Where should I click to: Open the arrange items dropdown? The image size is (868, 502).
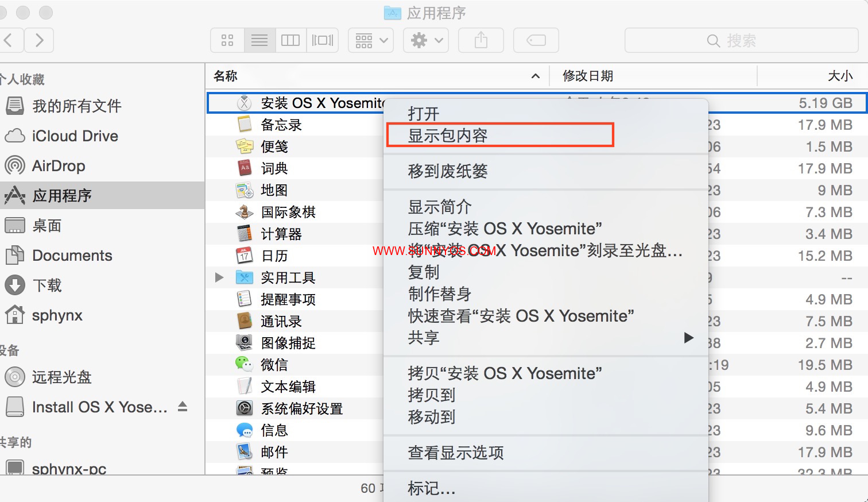[x=371, y=40]
